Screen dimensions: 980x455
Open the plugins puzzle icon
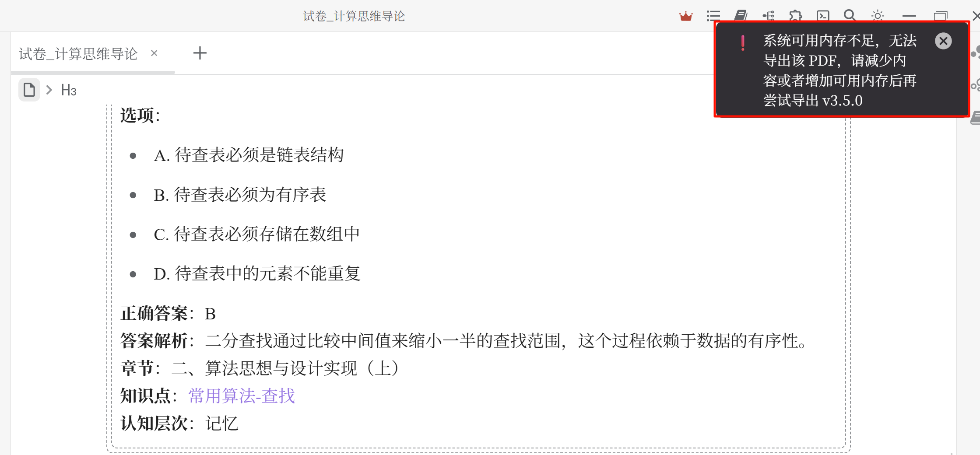[x=796, y=16]
